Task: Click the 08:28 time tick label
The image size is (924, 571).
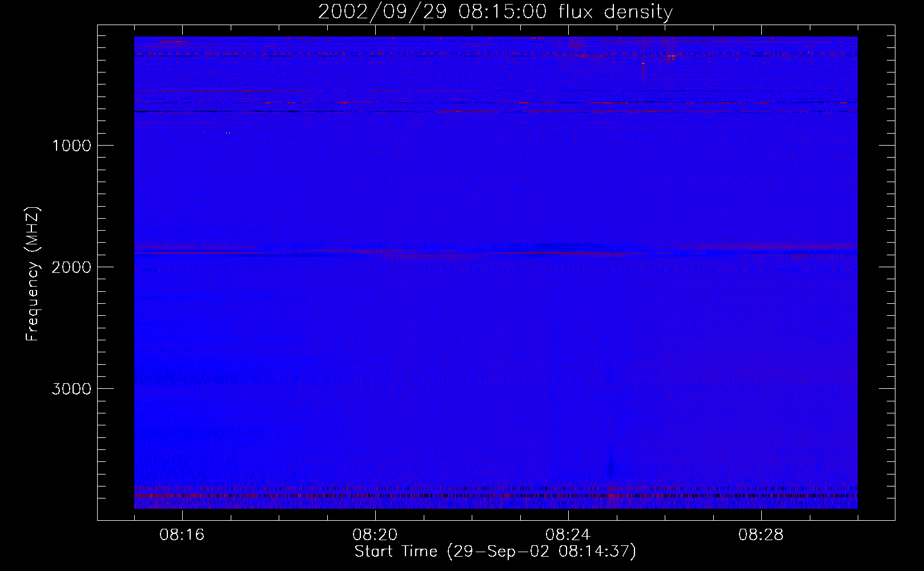Action: (x=761, y=535)
